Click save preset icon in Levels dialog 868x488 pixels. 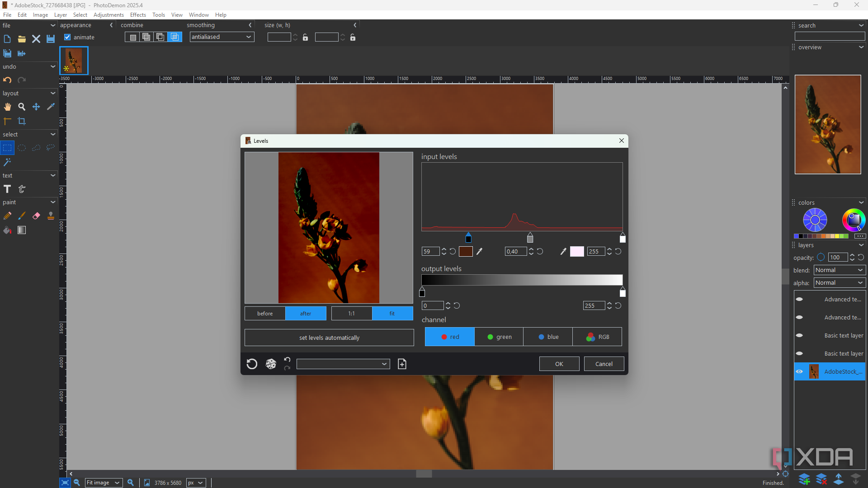pyautogui.click(x=402, y=364)
